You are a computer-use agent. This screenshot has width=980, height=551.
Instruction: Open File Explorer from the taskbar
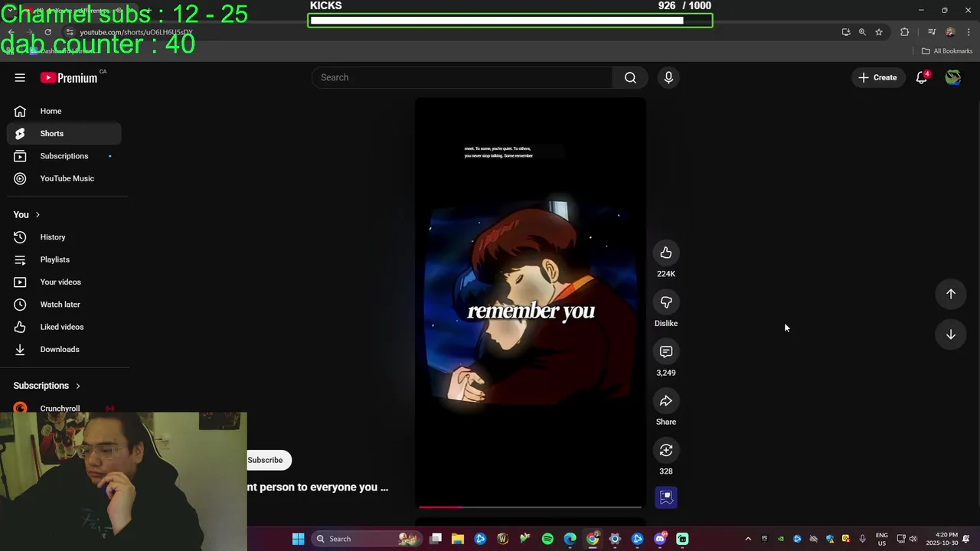[458, 539]
